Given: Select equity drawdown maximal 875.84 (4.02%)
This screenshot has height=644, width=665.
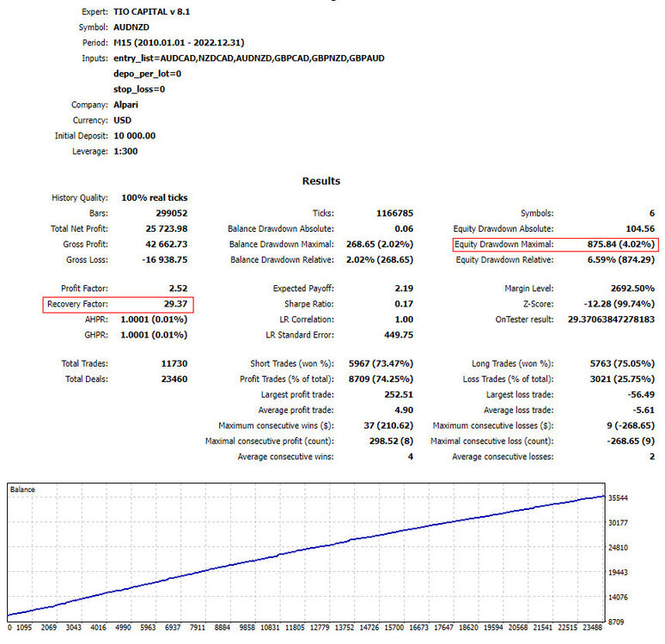Looking at the screenshot, I should 621,244.
